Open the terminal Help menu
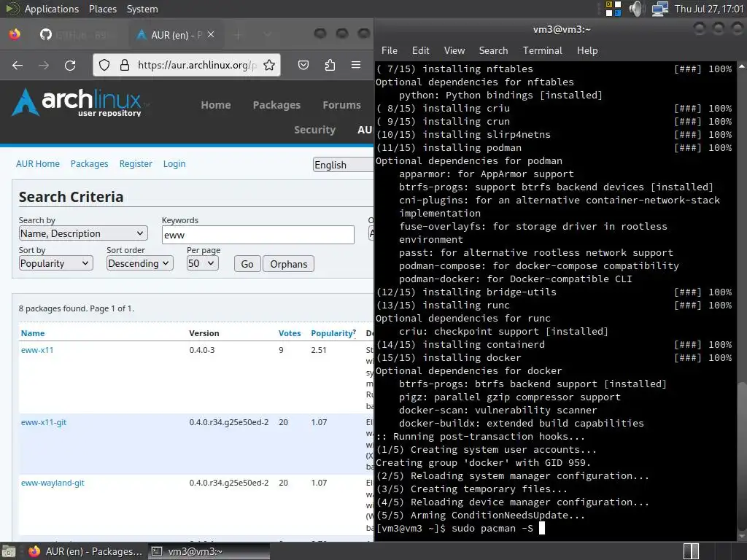Viewport: 747px width, 560px height. tap(587, 50)
